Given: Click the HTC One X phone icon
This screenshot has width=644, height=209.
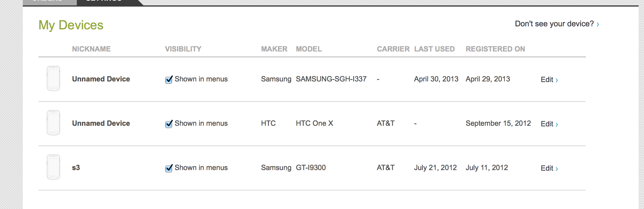Looking at the screenshot, I should (x=53, y=123).
